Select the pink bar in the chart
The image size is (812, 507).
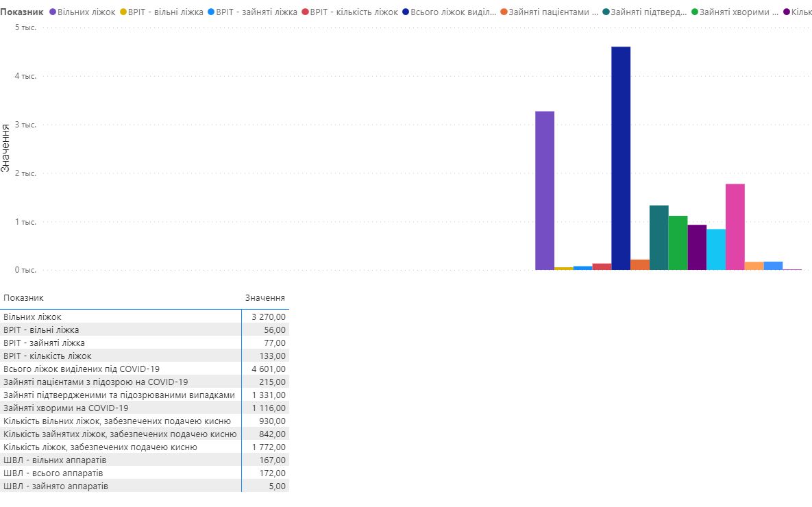click(x=735, y=227)
